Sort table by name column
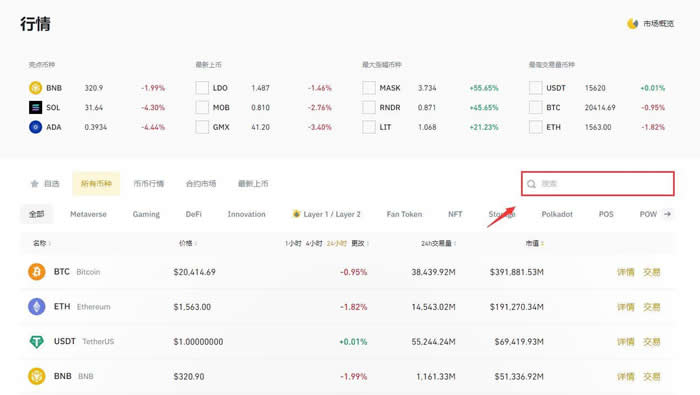The width and height of the screenshot is (700, 395). pos(42,243)
